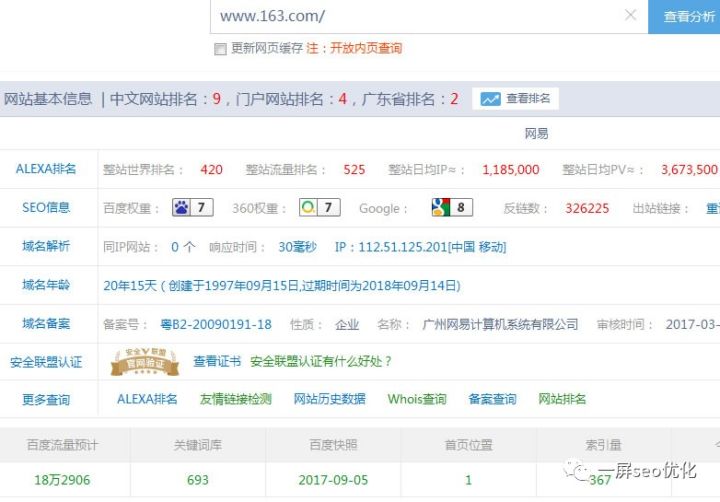The image size is (720, 502).
Task: Click Guangdong ranking number 2
Action: tap(454, 99)
